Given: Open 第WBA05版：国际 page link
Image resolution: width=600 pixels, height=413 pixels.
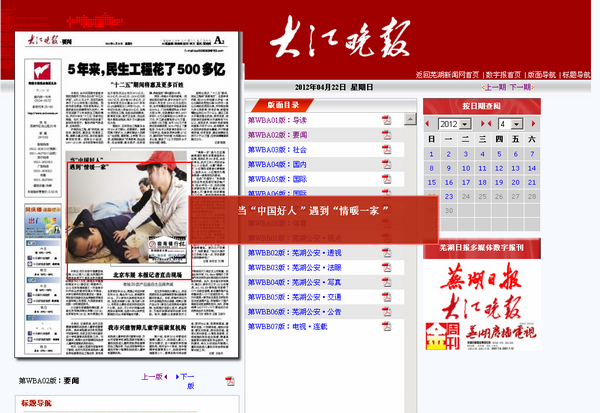Looking at the screenshot, I should pyautogui.click(x=277, y=179).
